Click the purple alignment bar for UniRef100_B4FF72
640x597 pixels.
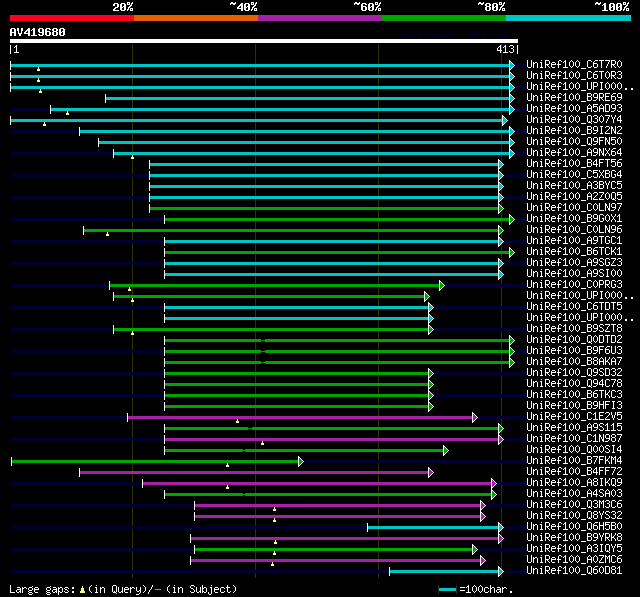pos(256,473)
